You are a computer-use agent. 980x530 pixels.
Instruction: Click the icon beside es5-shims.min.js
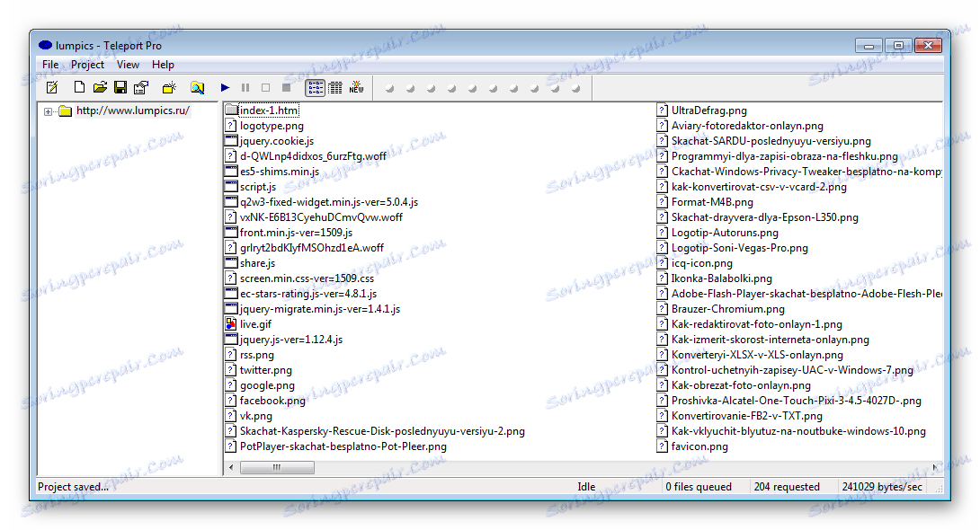tap(231, 172)
